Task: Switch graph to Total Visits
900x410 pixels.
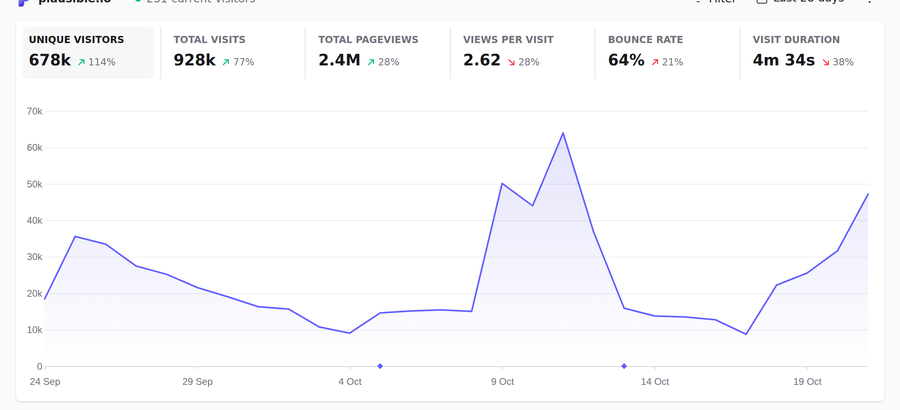Action: click(x=232, y=53)
